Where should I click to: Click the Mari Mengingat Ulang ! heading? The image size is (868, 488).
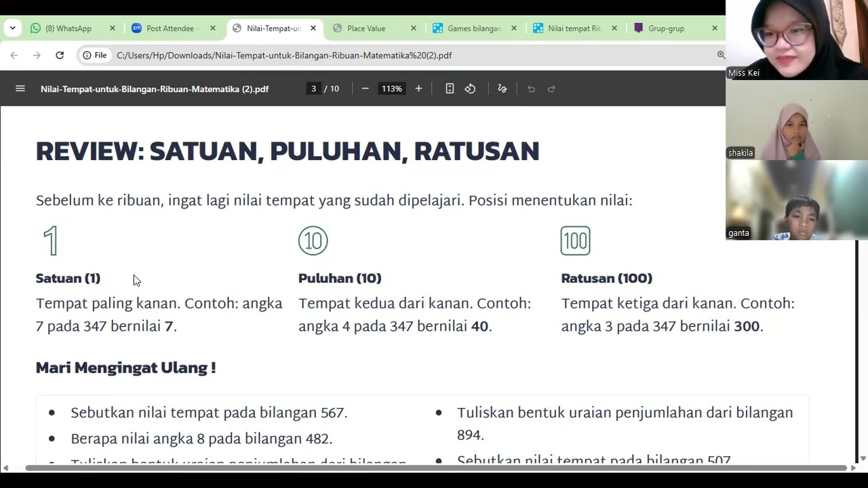126,367
